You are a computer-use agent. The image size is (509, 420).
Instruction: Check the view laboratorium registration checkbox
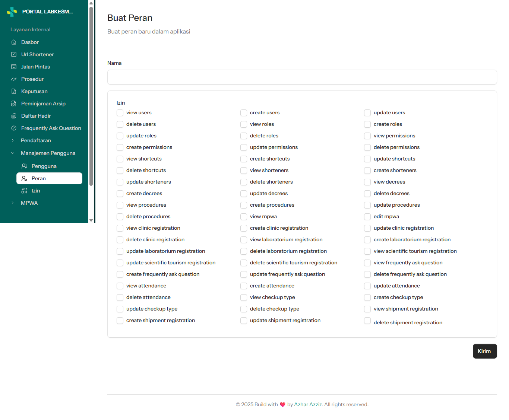click(x=244, y=240)
